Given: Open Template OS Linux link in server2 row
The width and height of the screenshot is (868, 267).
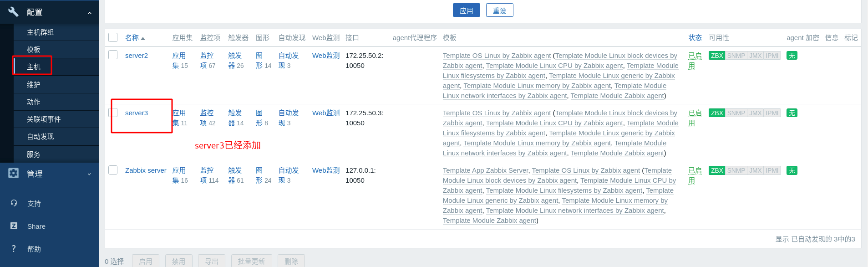Looking at the screenshot, I should [497, 56].
